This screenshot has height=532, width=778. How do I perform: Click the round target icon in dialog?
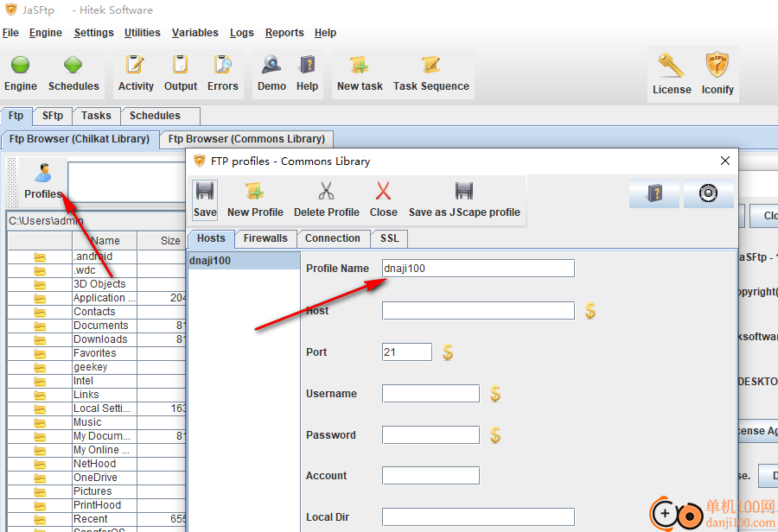709,193
